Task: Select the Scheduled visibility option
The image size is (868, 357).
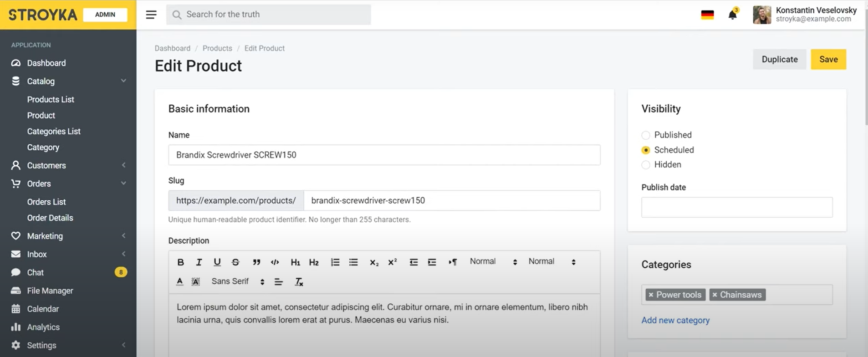Action: pyautogui.click(x=646, y=150)
